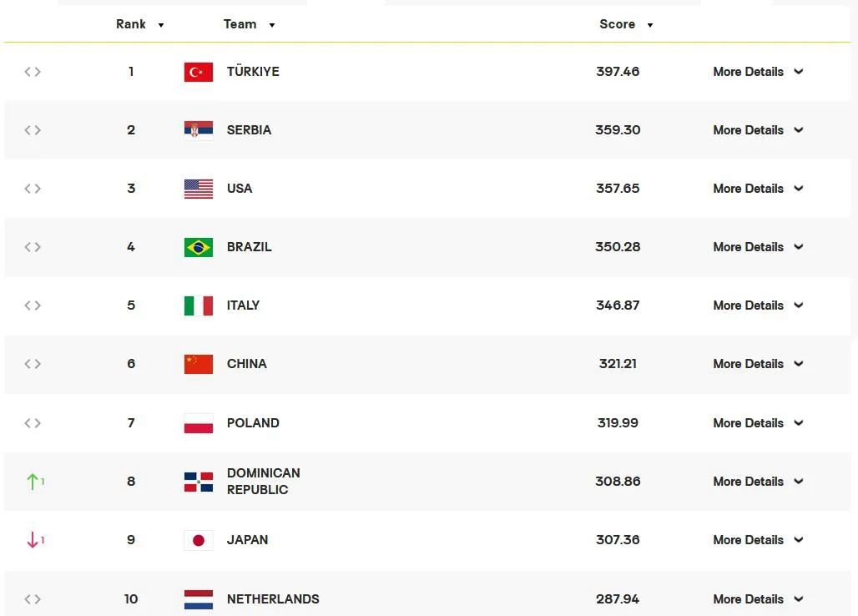Screen dimensions: 858x616
Task: Click the Japan flag icon
Action: 199,540
